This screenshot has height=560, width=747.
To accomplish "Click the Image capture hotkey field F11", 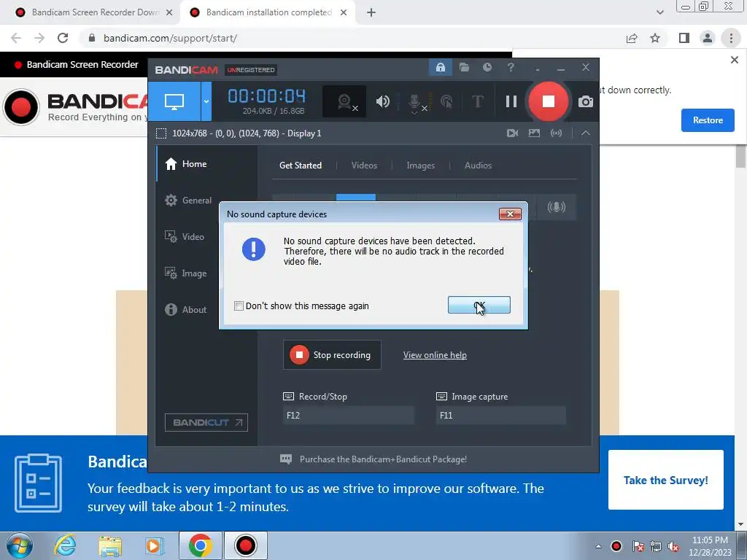I will click(500, 415).
